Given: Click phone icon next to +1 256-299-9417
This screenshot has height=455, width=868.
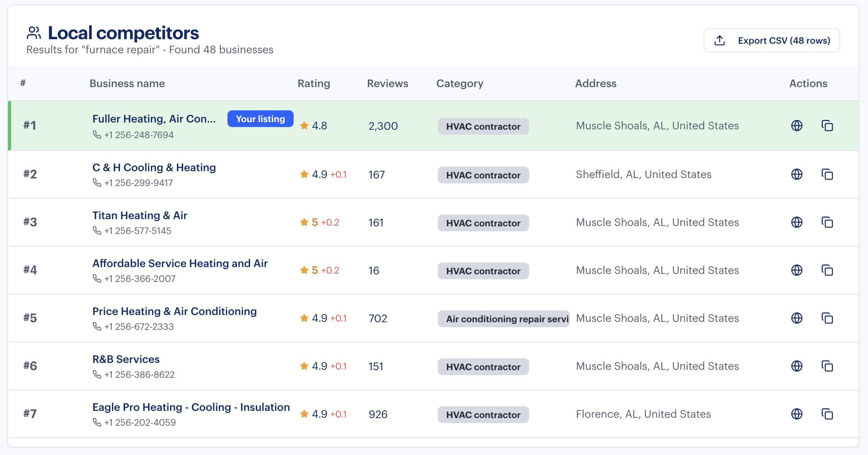Looking at the screenshot, I should pos(97,183).
